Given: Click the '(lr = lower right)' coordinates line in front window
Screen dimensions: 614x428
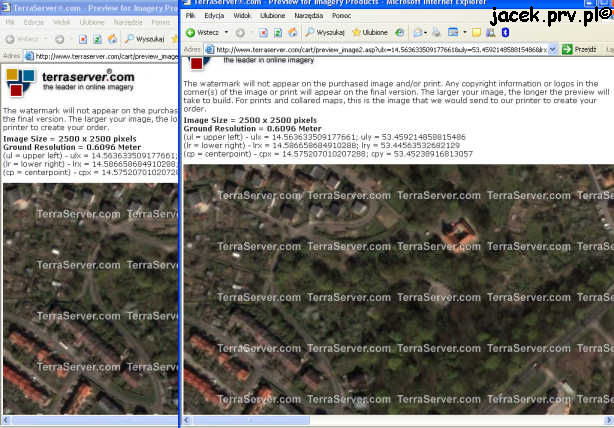Looking at the screenshot, I should pyautogui.click(x=321, y=145).
